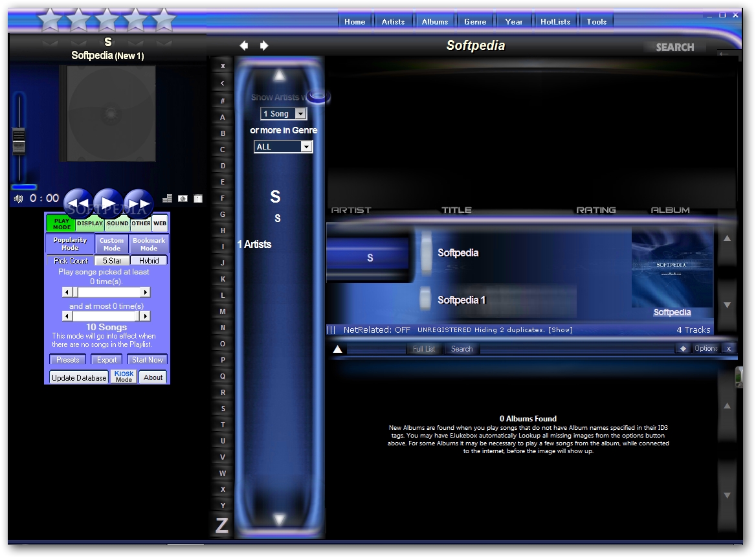Screen dimensions: 756x558
Task: Click the small square icon right of the visualization icon
Action: 198,198
